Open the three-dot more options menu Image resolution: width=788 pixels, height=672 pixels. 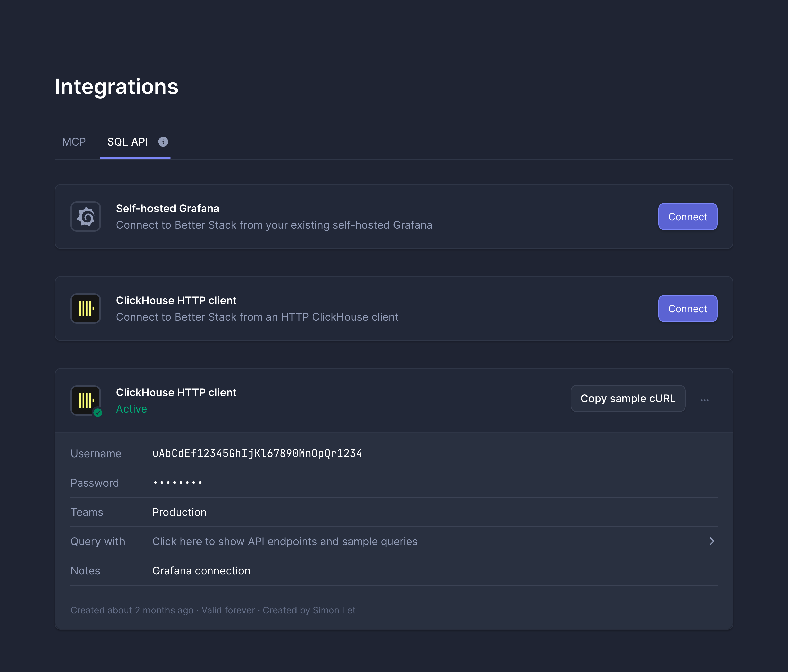click(704, 400)
